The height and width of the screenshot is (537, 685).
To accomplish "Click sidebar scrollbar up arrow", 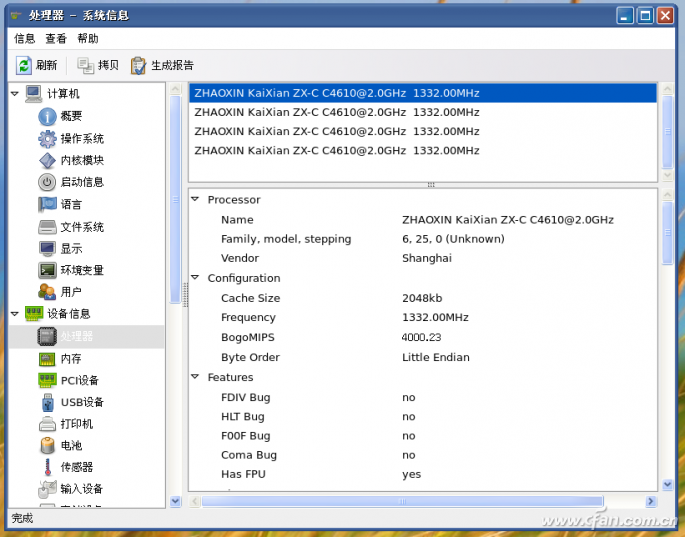I will pos(175,89).
